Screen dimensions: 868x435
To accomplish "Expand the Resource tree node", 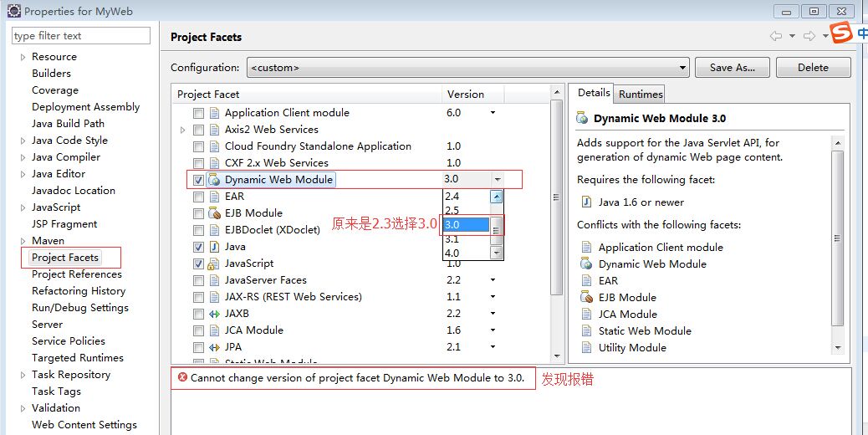I will point(23,57).
